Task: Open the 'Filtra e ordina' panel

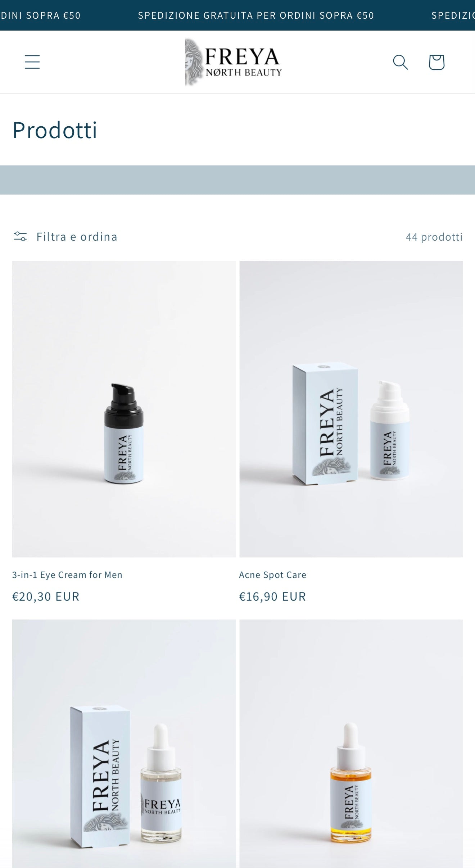Action: pos(77,237)
